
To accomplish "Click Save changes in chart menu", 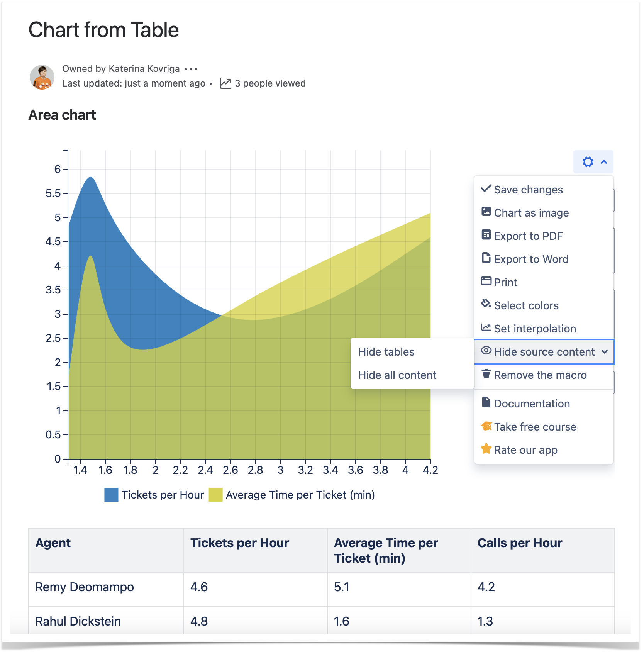I will [528, 190].
